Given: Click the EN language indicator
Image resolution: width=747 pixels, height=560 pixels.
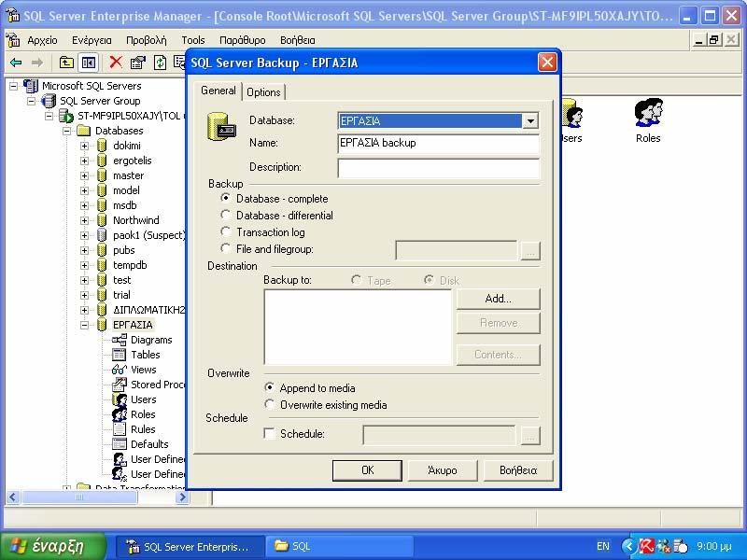Looking at the screenshot, I should pyautogui.click(x=602, y=546).
